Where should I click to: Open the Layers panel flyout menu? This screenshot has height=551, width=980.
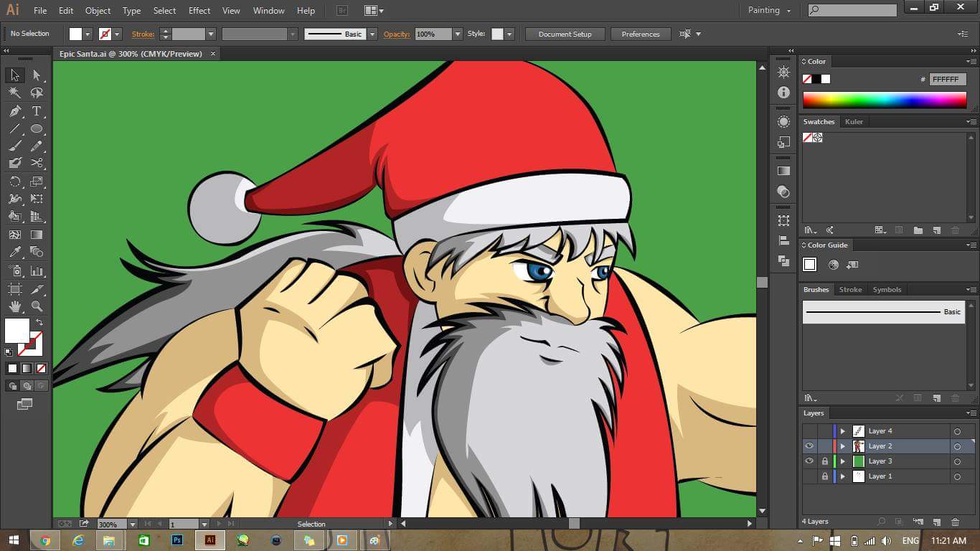click(x=970, y=413)
